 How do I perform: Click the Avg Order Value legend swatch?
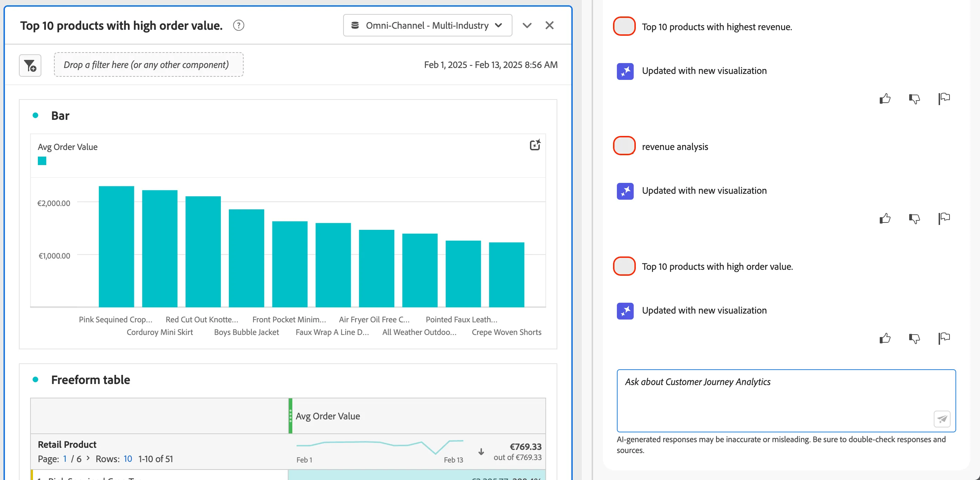pyautogui.click(x=42, y=161)
